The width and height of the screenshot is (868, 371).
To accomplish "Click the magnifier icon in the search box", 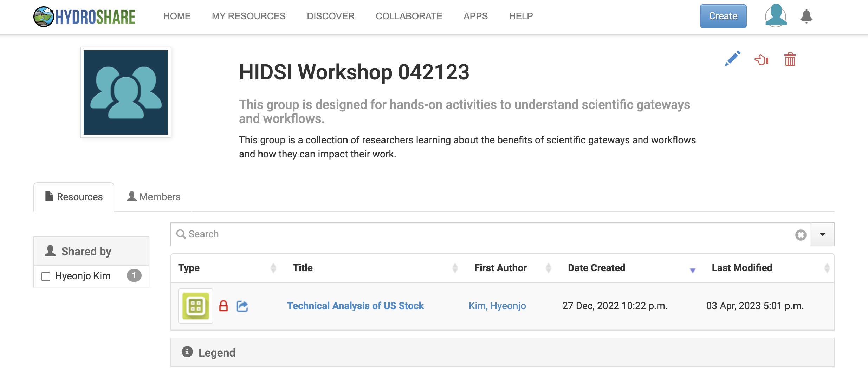I will coord(181,234).
